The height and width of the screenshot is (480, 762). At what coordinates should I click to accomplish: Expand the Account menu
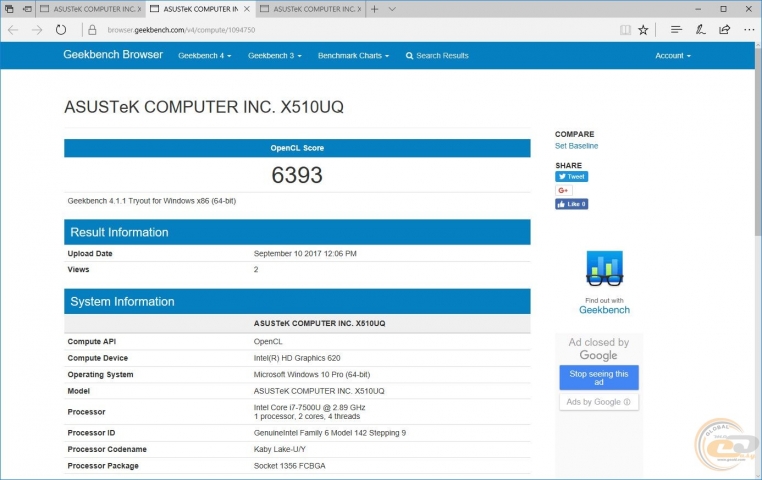673,55
